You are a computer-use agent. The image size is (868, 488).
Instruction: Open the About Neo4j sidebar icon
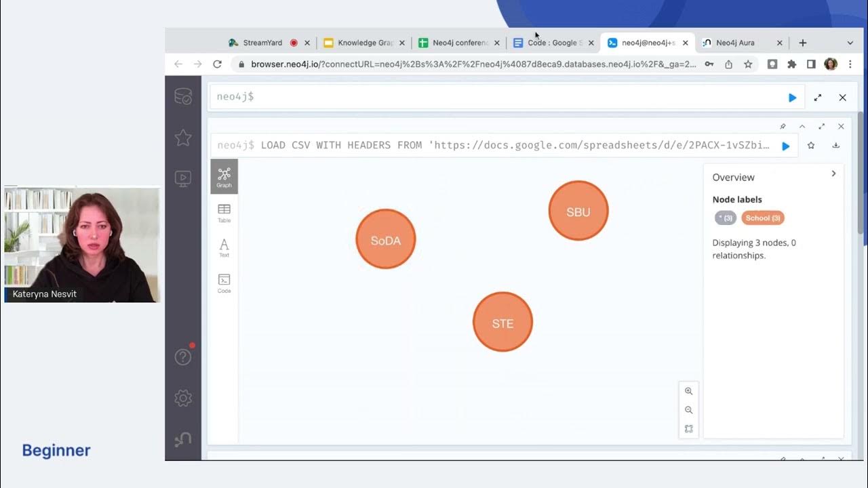click(x=183, y=439)
